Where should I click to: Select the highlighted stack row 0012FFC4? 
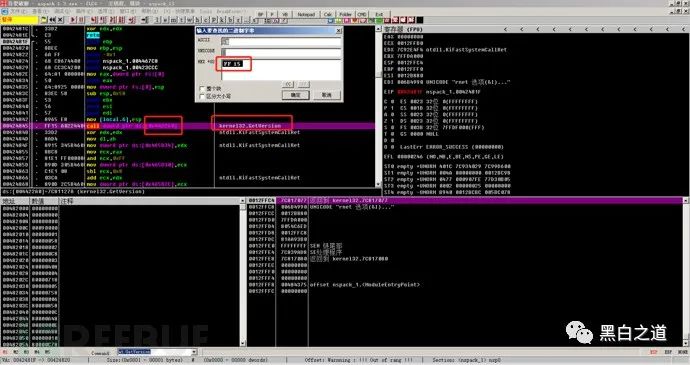click(465, 200)
